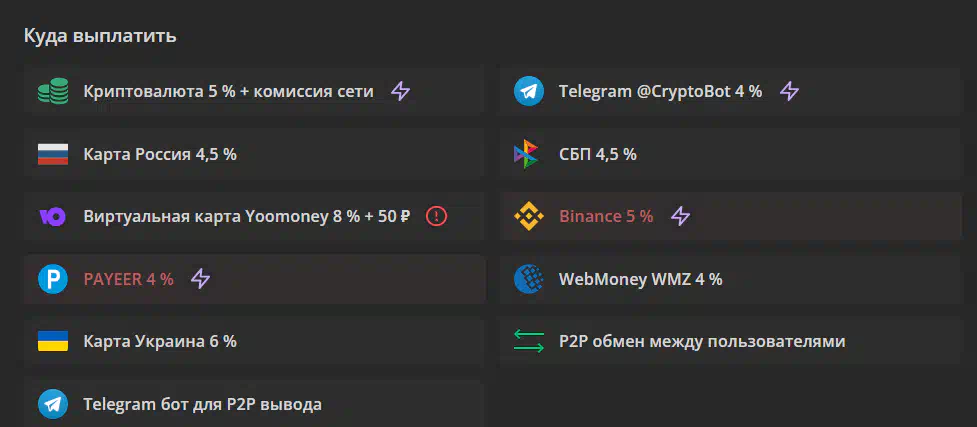Select Карта Украина 6 % option
The image size is (977, 427).
pyautogui.click(x=254, y=342)
